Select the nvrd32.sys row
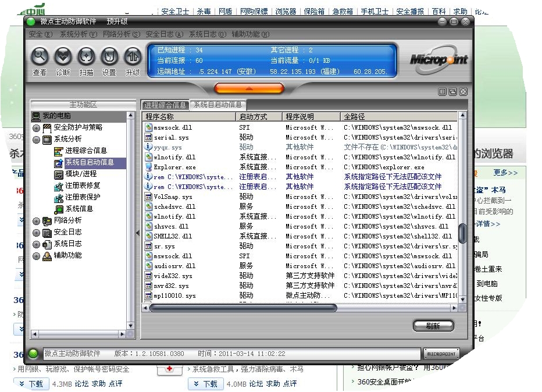Viewport: 542px width, 392px height. tap(300, 286)
